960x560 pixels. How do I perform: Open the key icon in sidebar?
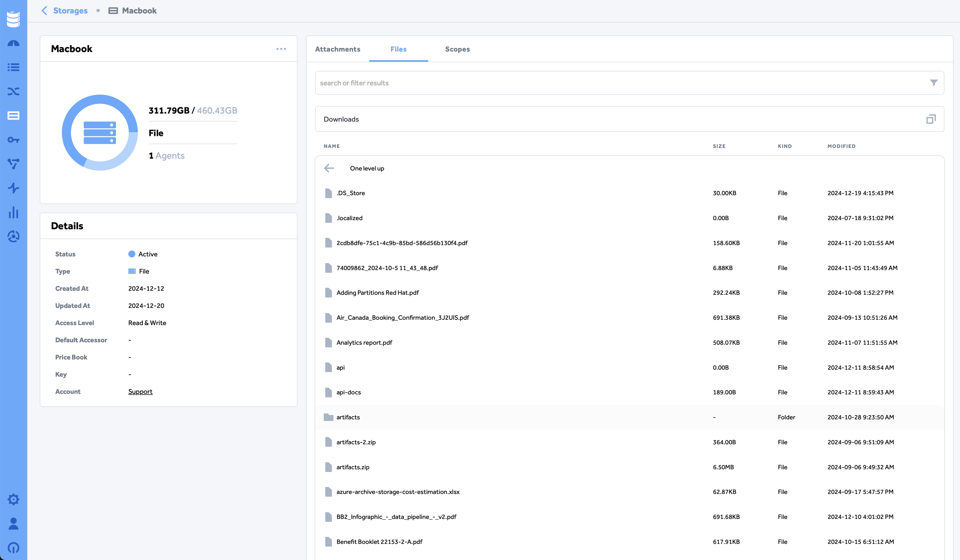13,140
